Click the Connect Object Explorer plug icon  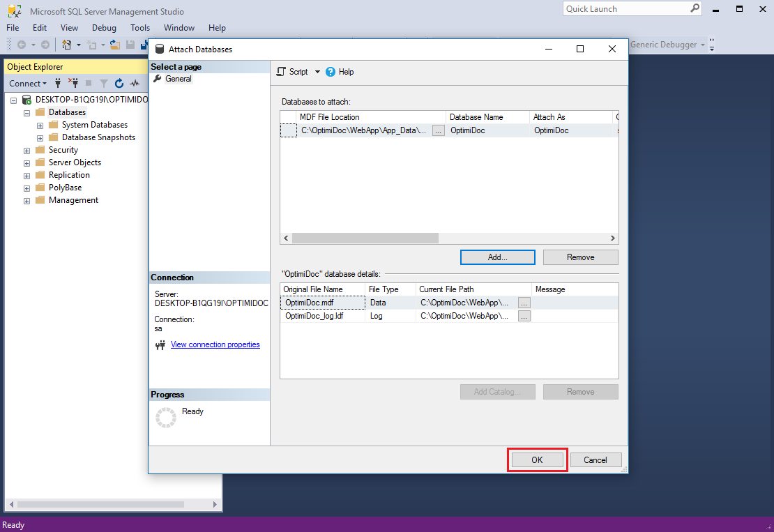pos(58,83)
